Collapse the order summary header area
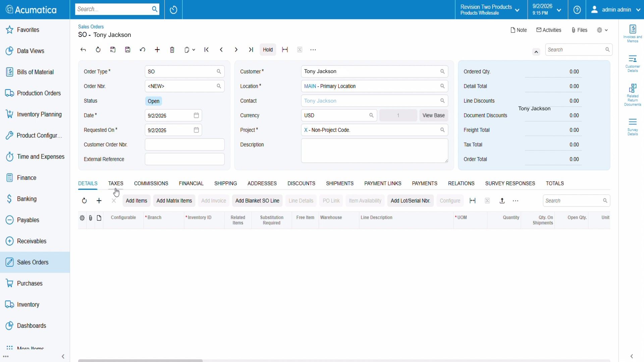 click(536, 52)
